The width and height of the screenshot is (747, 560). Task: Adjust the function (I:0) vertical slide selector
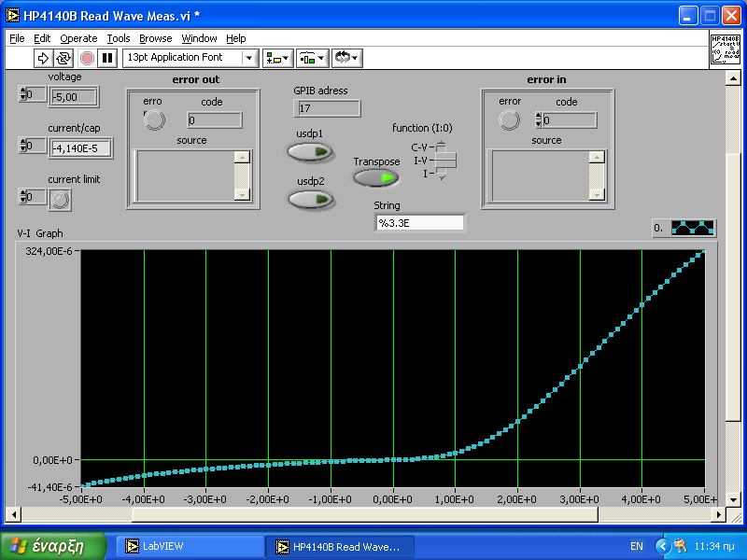[x=445, y=161]
